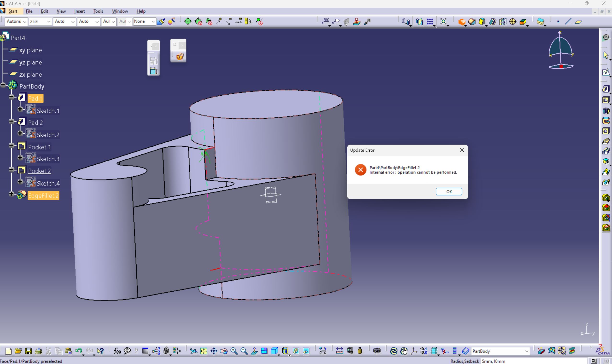The height and width of the screenshot is (364, 612).
Task: Open the 25% transparency dropdown
Action: (49, 22)
